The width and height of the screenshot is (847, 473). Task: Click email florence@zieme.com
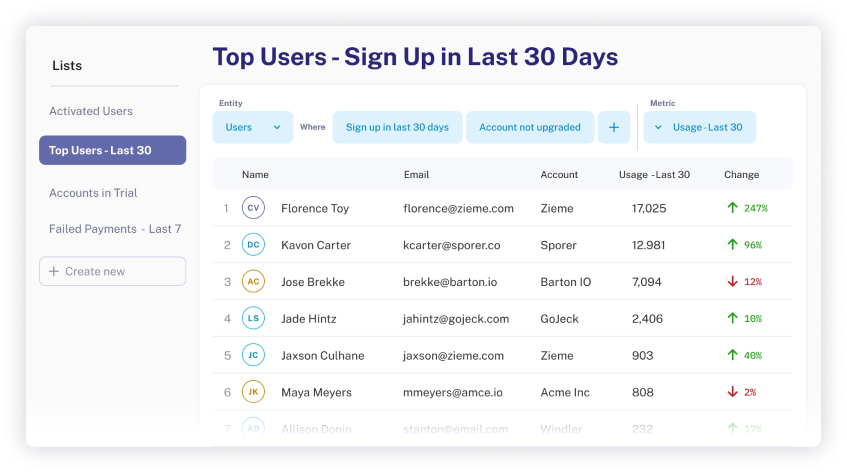coord(458,208)
